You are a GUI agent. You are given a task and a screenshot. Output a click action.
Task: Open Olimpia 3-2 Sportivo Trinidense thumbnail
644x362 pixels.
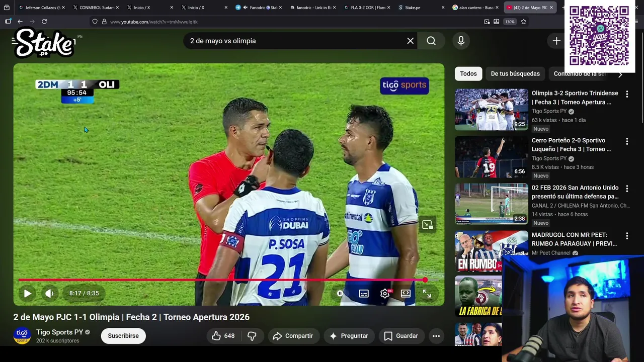492,110
